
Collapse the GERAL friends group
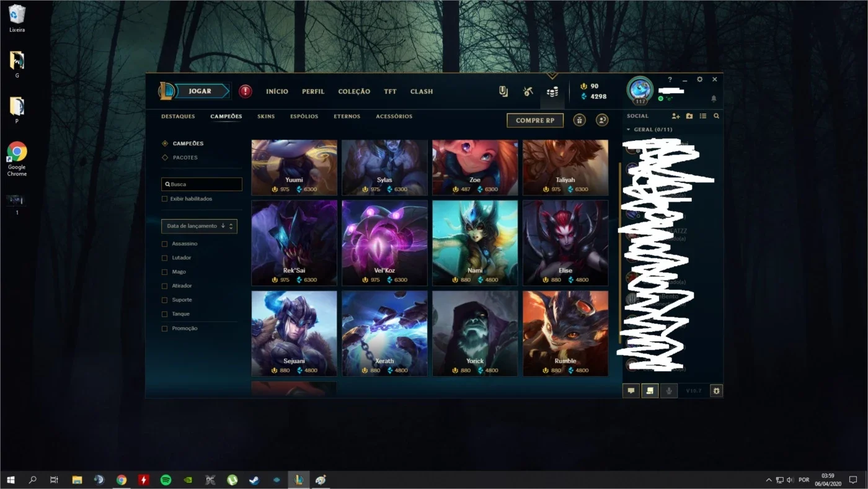pos(649,130)
